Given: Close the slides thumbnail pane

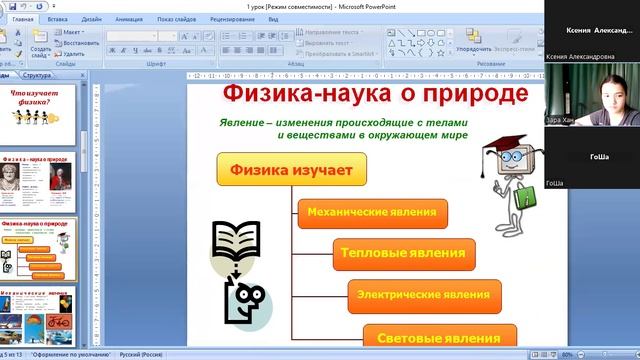Looking at the screenshot, I should coord(83,75).
